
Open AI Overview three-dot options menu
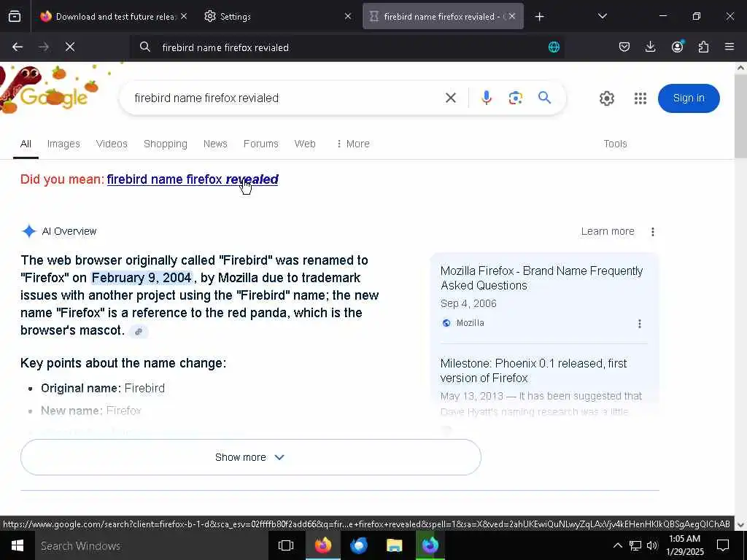(653, 231)
